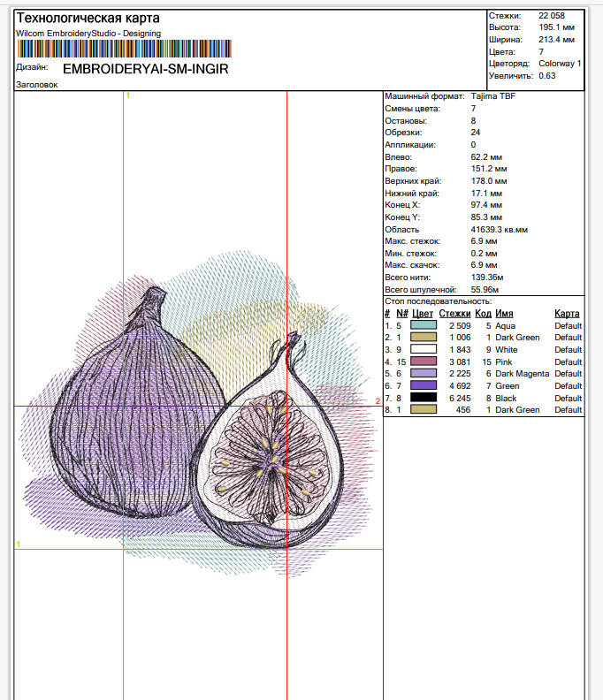Viewport: 603px width, 700px height.
Task: Click the 'Стоп последовательность:' heading
Action: click(439, 301)
